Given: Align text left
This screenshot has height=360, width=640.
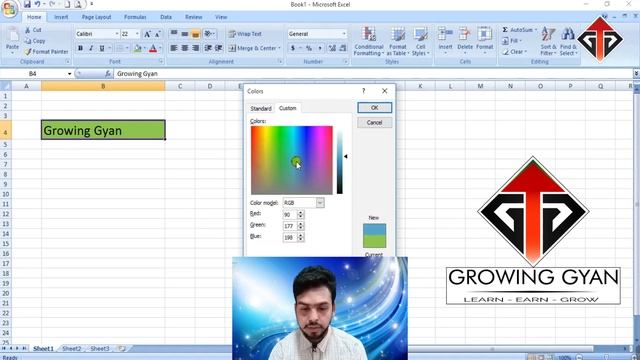Looking at the screenshot, I should tap(174, 48).
